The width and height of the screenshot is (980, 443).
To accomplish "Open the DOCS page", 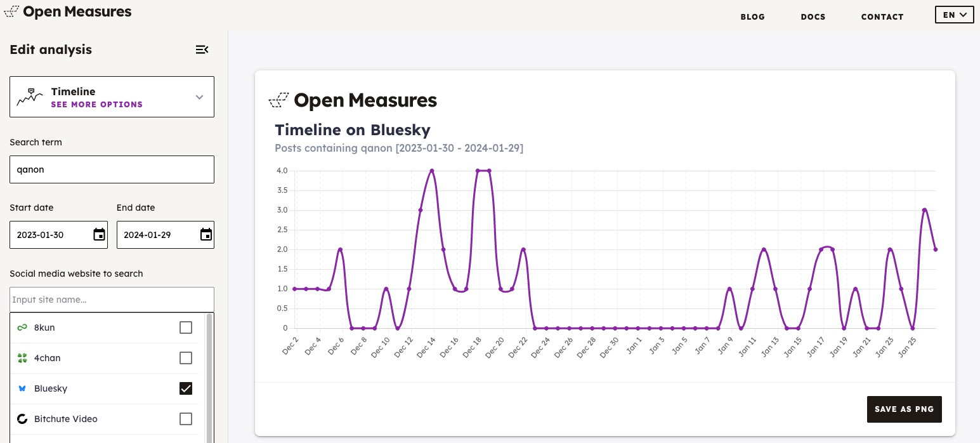I will [813, 17].
